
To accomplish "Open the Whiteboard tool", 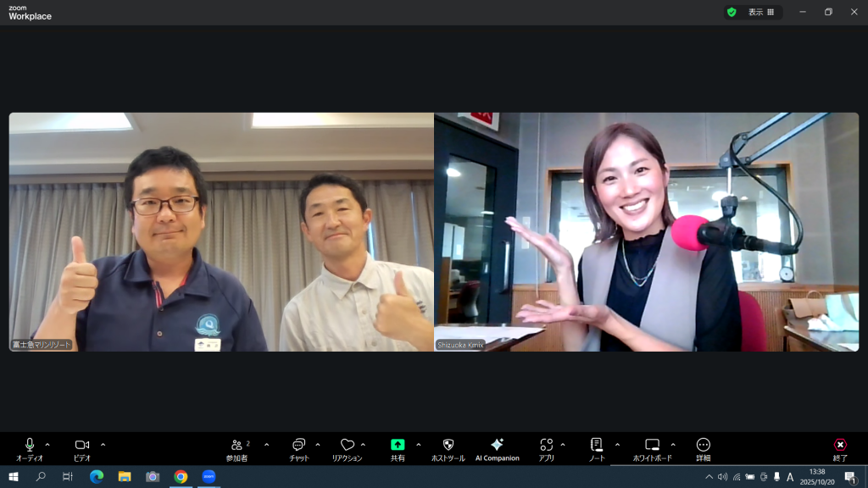I will click(x=652, y=445).
